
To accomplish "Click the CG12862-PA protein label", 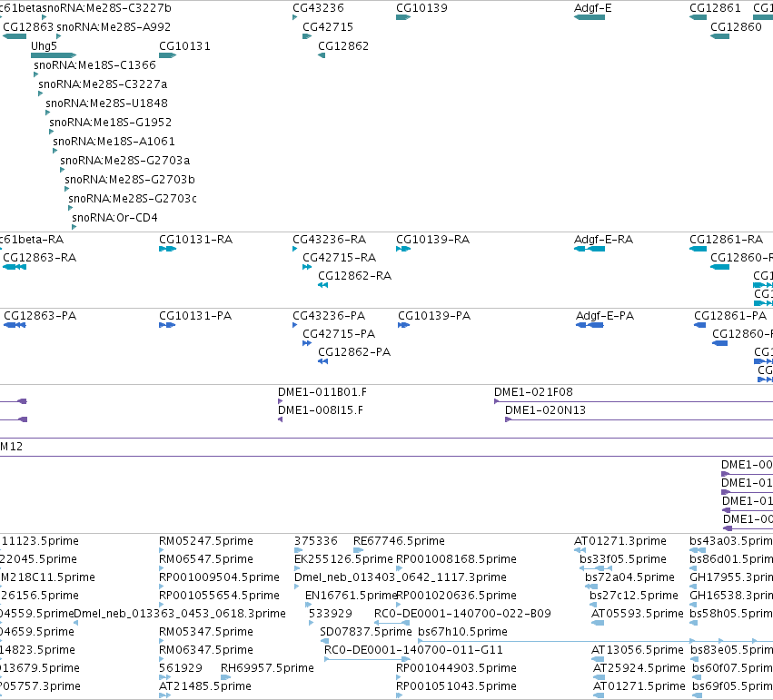I will click(354, 352).
